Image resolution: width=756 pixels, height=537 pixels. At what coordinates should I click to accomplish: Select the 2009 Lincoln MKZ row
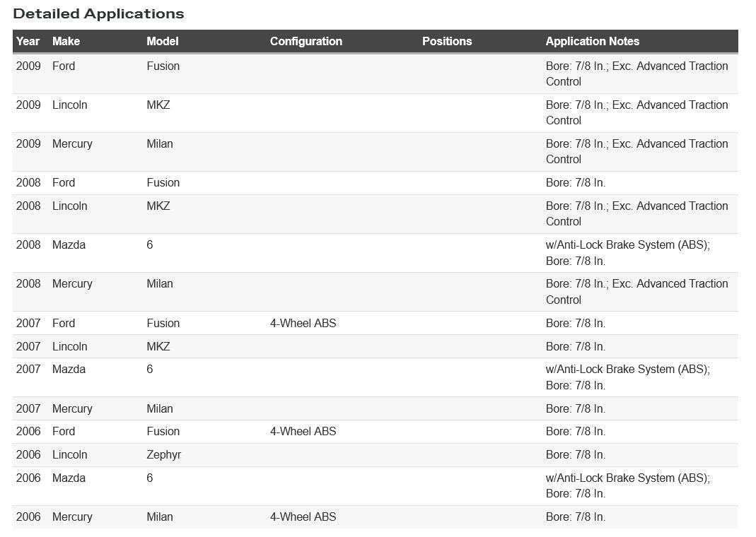point(375,112)
